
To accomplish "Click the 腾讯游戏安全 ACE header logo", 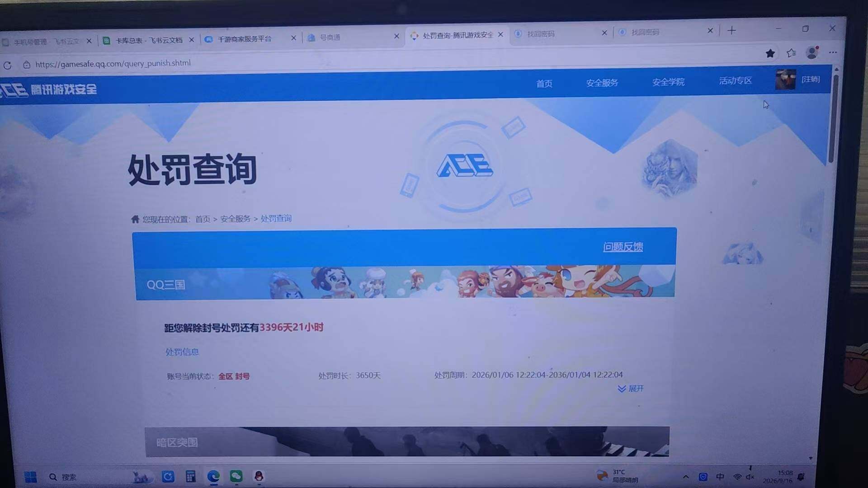I will point(48,89).
